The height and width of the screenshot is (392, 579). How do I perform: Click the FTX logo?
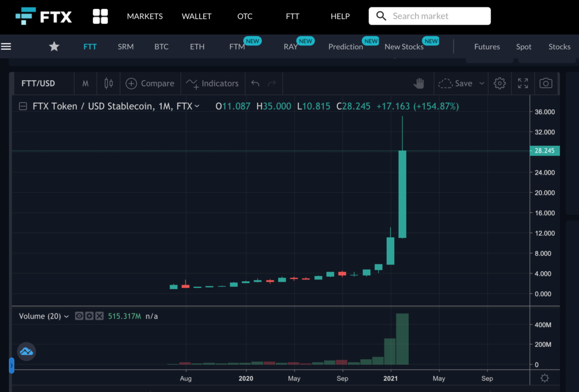(x=44, y=16)
